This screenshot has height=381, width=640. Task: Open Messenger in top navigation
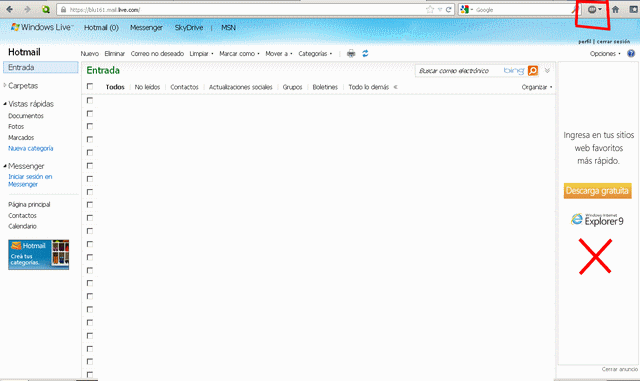[x=146, y=27]
